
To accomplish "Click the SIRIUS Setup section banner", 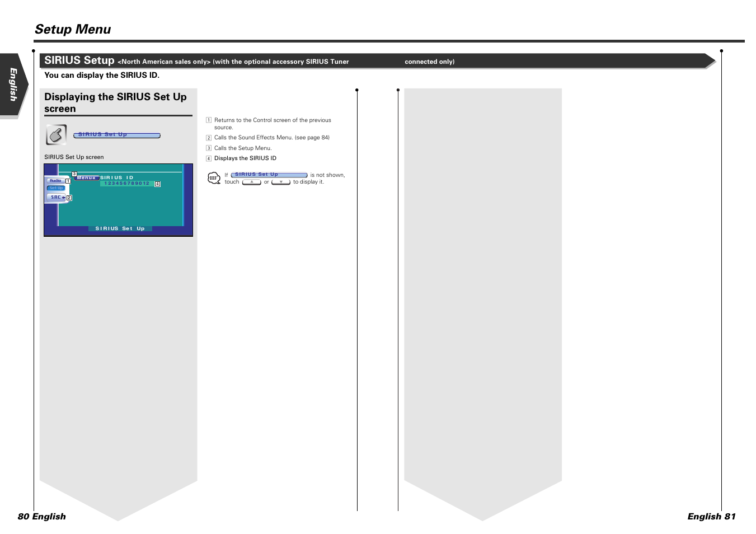I will pyautogui.click(x=377, y=60).
